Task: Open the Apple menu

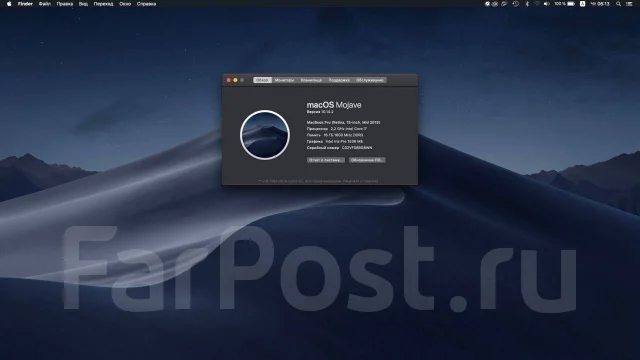Action: [x=9, y=4]
